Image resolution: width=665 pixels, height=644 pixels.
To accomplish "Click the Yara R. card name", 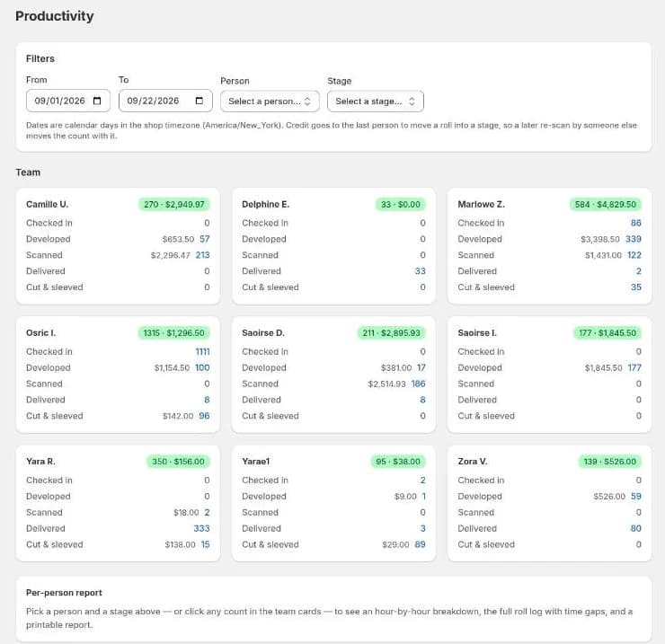I will coord(40,462).
